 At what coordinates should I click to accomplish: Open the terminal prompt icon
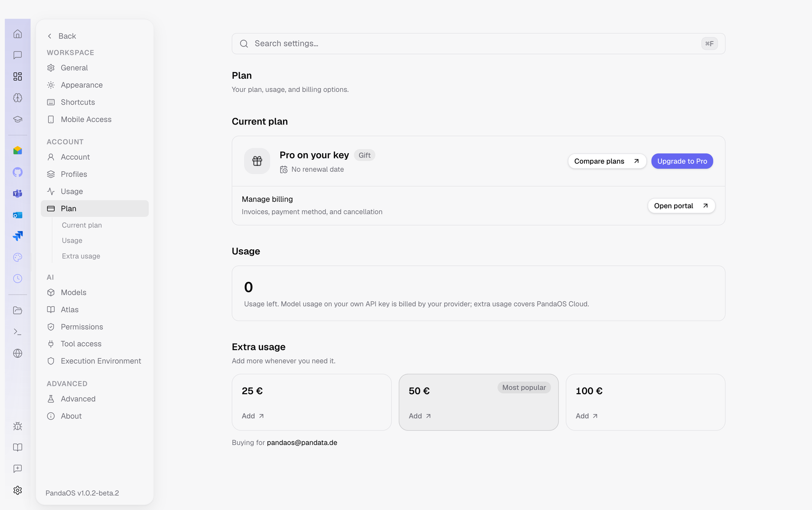(x=17, y=332)
